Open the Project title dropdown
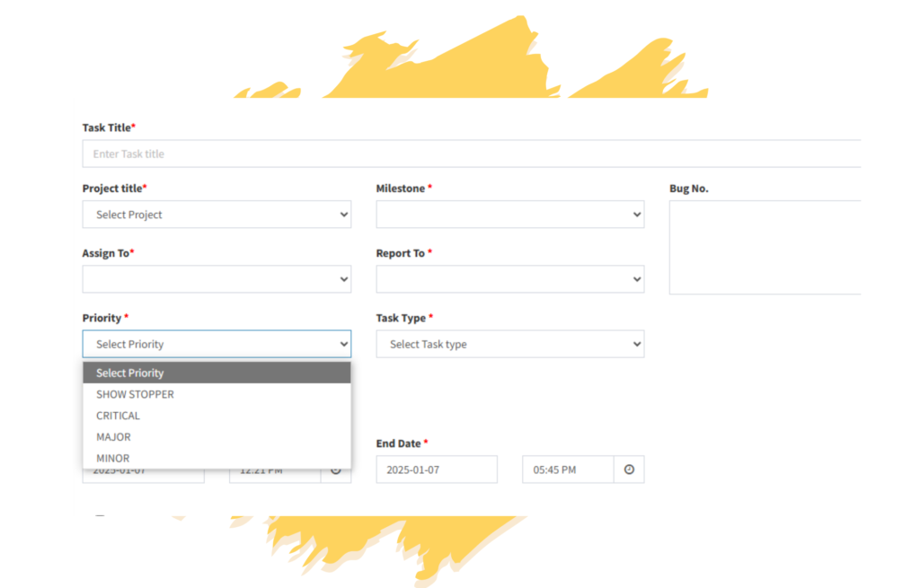The width and height of the screenshot is (920, 588). [x=217, y=215]
